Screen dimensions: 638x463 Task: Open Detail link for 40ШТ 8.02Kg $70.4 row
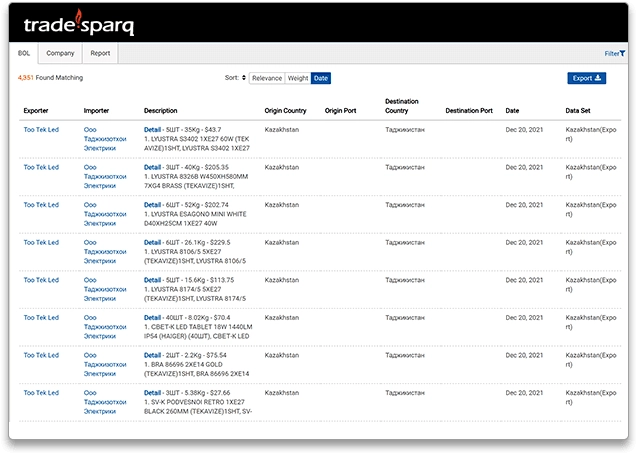(x=153, y=318)
